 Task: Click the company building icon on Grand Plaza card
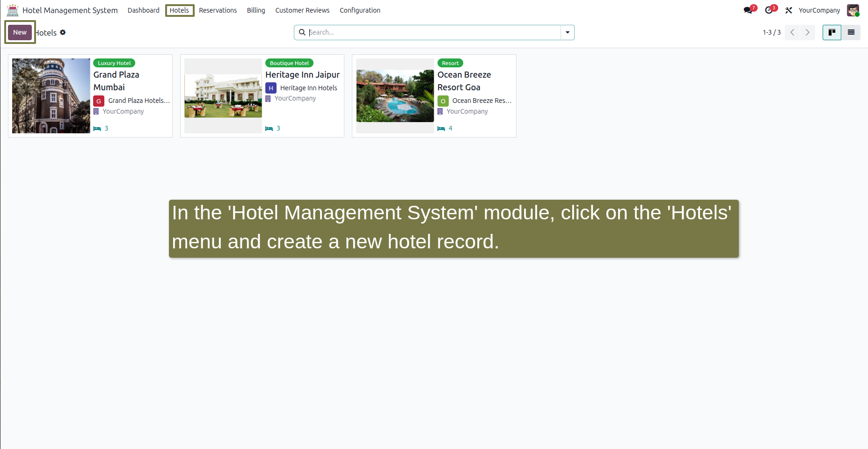[x=96, y=111]
